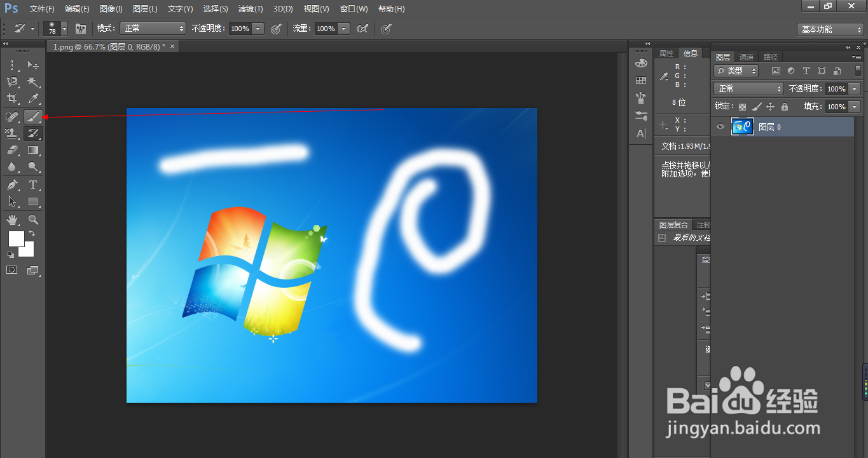Swap foreground and background colors

click(32, 234)
